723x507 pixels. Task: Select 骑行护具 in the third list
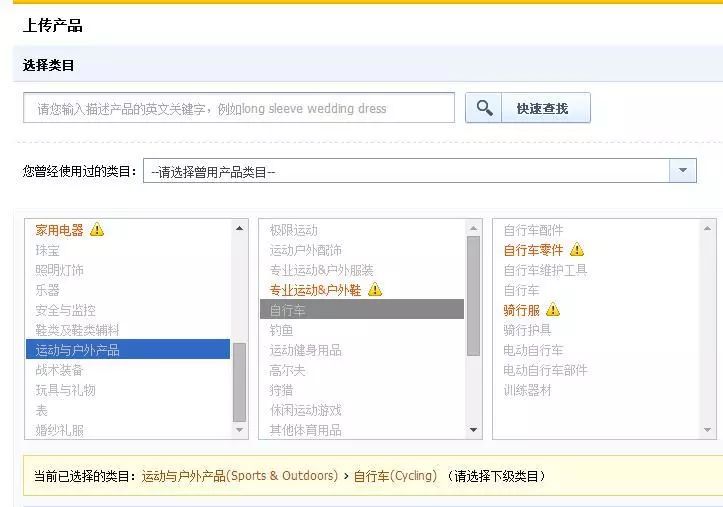(527, 330)
